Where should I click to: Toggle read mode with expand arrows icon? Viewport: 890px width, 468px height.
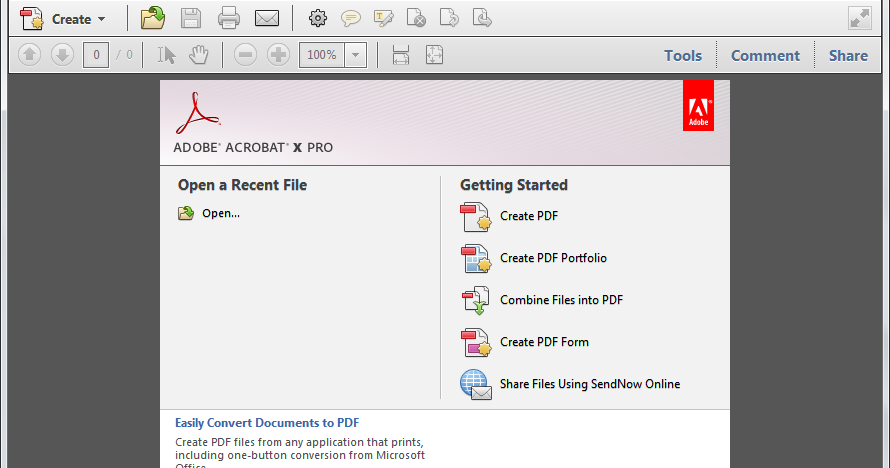tap(860, 18)
